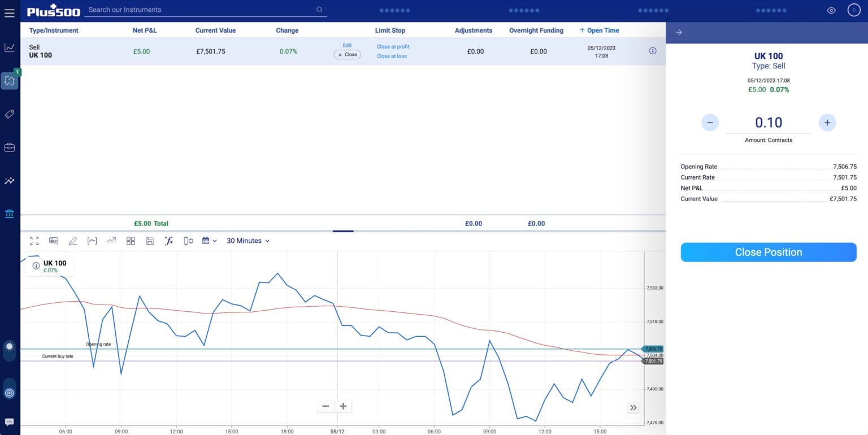
Task: Click the save chart floppy icon
Action: [x=150, y=241]
